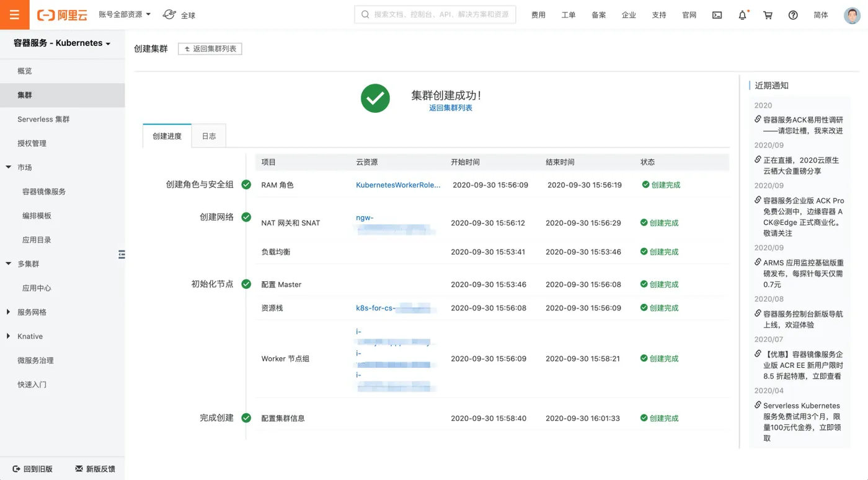
Task: Click the green check next to 创建网络
Action: 246,217
